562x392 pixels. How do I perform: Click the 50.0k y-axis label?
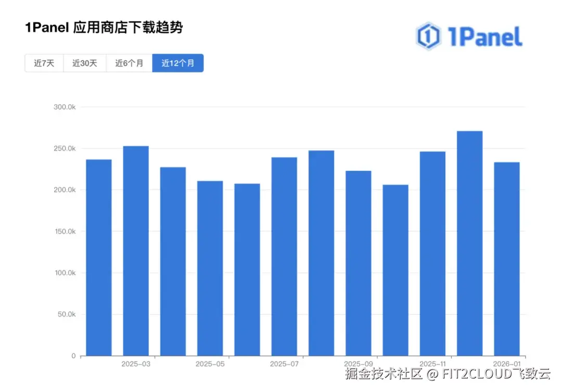coord(66,314)
